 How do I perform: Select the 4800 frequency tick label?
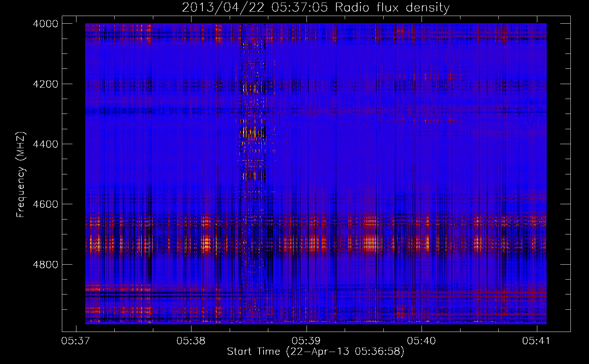click(46, 265)
